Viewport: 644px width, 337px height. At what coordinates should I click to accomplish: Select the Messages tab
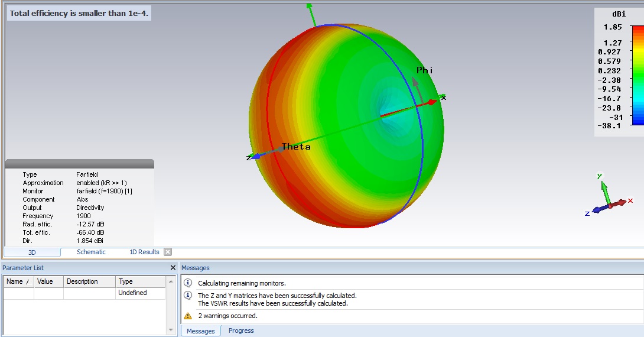201,330
